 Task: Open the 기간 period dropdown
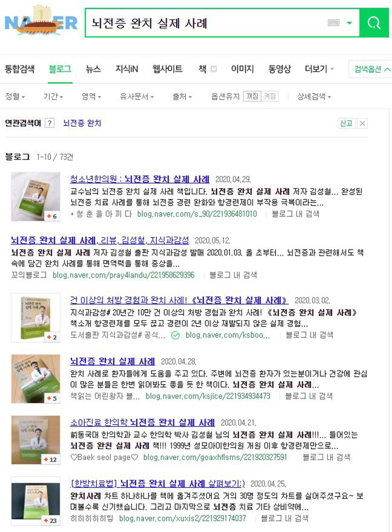tap(54, 96)
